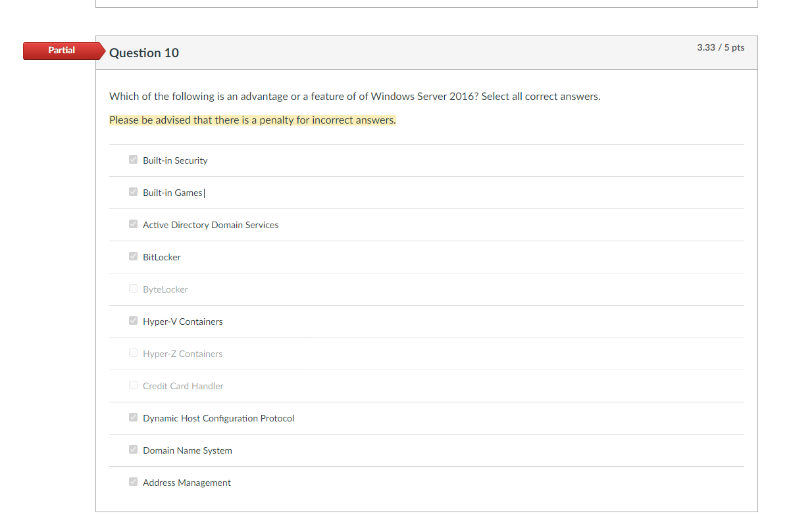Screen dimensions: 812x526
Task: Toggle the Domain Name System checkbox
Action: pyautogui.click(x=133, y=450)
